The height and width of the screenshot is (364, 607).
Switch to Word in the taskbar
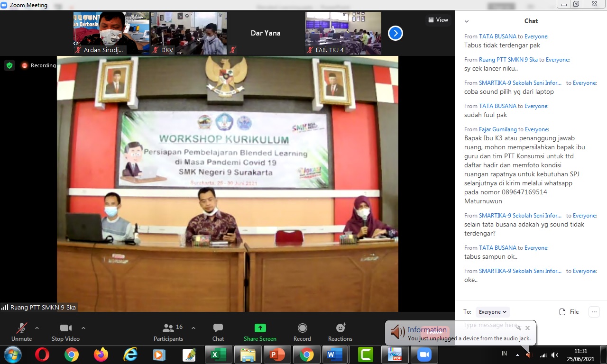pyautogui.click(x=336, y=355)
